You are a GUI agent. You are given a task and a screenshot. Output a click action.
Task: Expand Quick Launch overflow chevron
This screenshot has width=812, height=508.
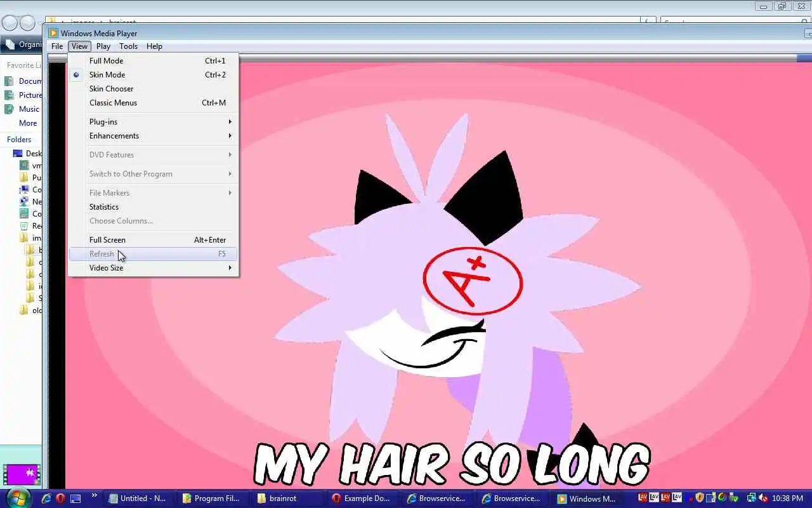[x=95, y=495]
